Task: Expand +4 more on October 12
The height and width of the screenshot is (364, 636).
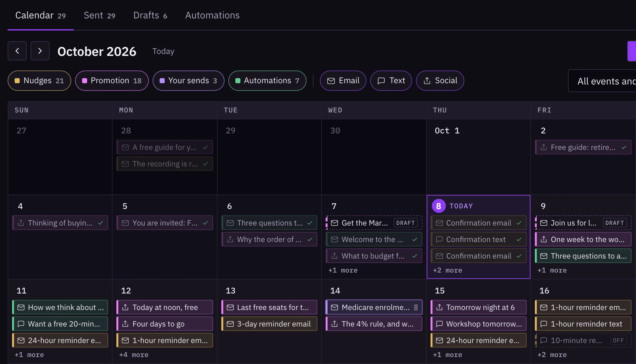Action: 134,355
